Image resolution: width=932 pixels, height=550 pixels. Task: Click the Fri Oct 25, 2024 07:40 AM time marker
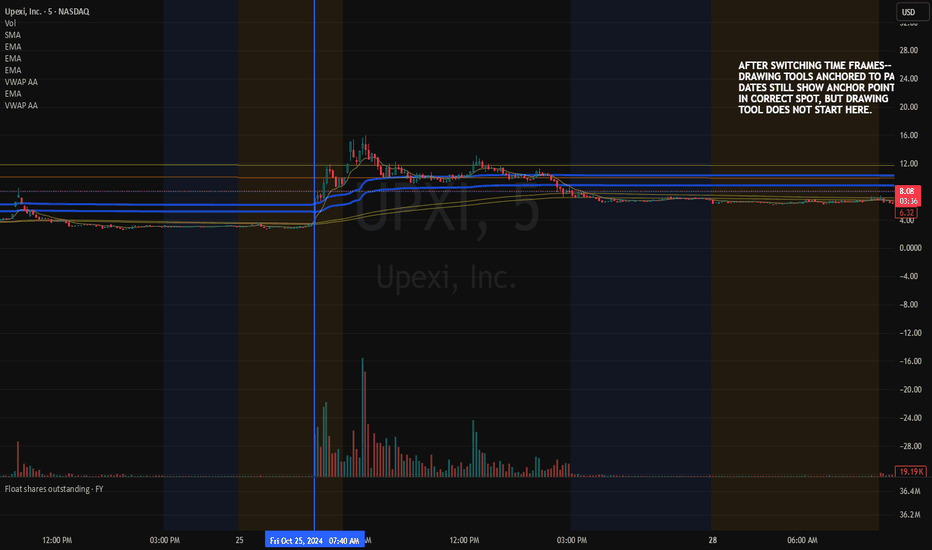[x=314, y=540]
